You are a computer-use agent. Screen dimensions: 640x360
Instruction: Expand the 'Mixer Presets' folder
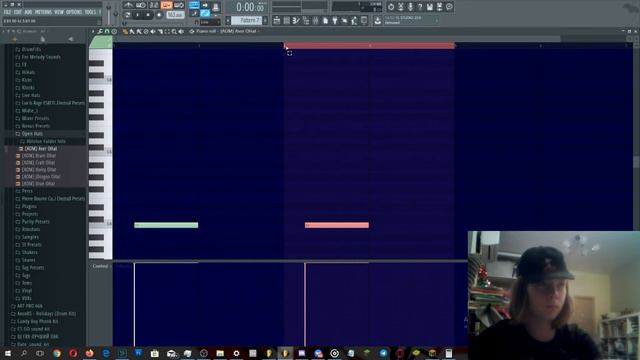point(35,118)
